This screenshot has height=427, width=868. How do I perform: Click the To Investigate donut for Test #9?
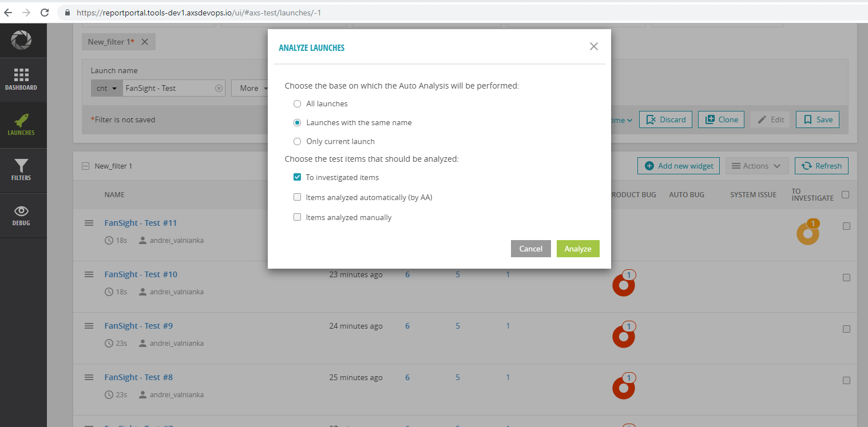tap(623, 335)
